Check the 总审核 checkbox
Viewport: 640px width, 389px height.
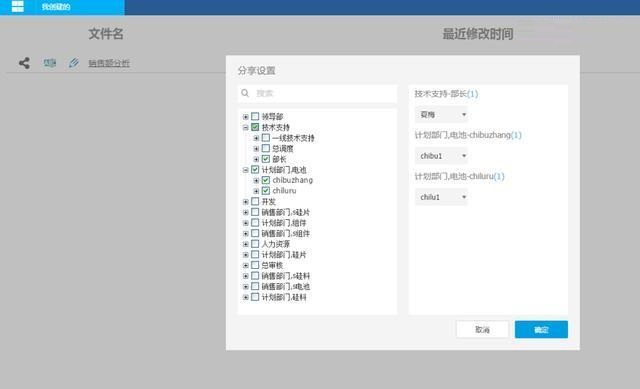pyautogui.click(x=255, y=265)
